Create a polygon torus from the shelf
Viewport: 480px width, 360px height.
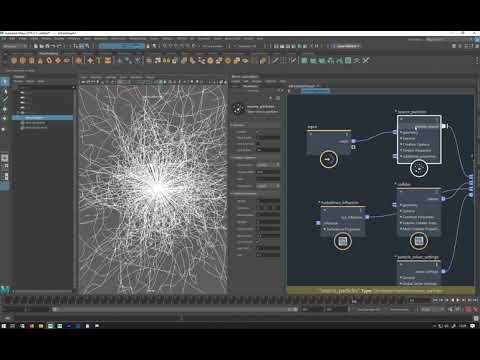click(49, 60)
